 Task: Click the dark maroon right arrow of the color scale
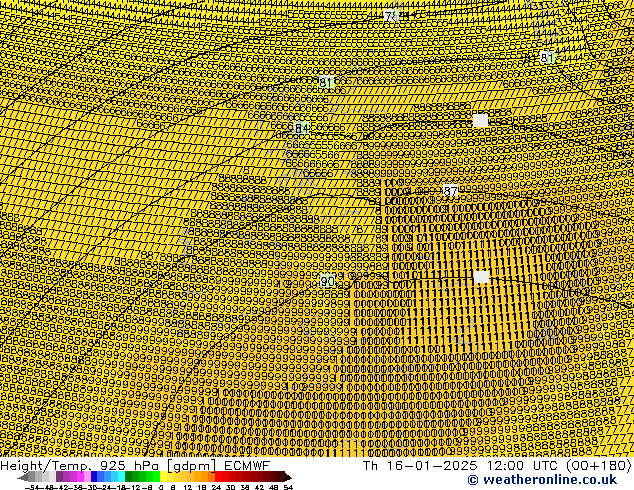[288, 477]
